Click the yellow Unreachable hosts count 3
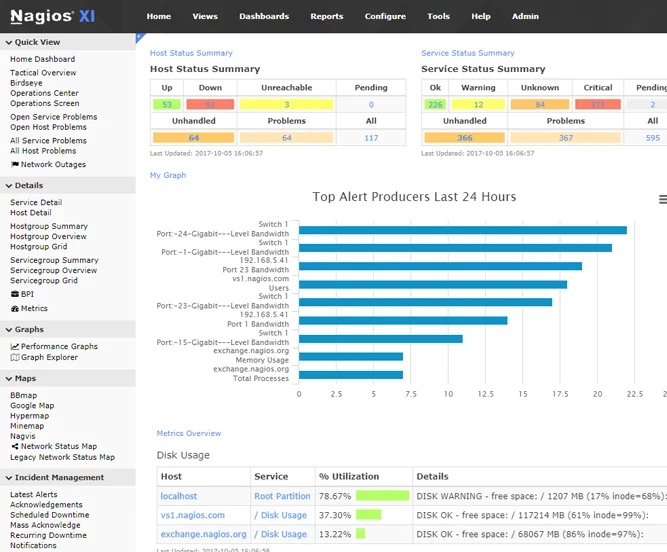667x552 pixels. point(286,105)
